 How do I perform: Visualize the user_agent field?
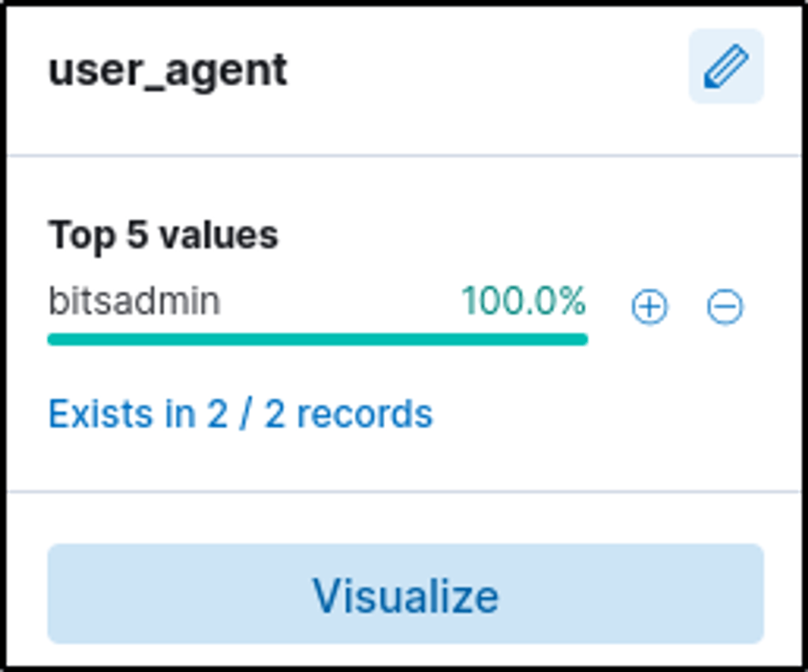406,594
